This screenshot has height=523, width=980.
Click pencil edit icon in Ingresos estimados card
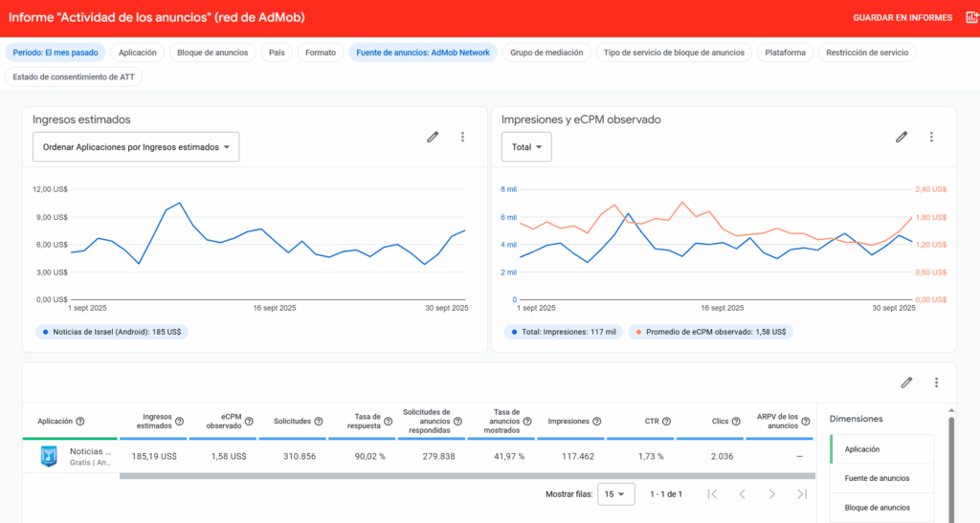tap(433, 138)
